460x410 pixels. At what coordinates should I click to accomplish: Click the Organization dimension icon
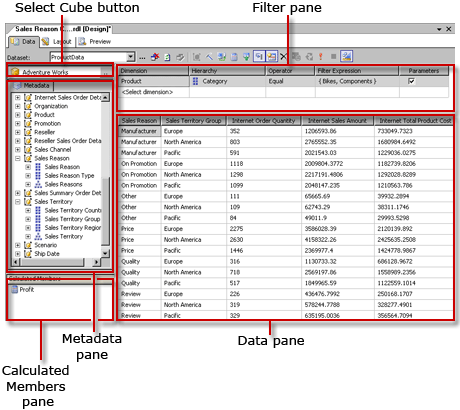pyautogui.click(x=28, y=106)
